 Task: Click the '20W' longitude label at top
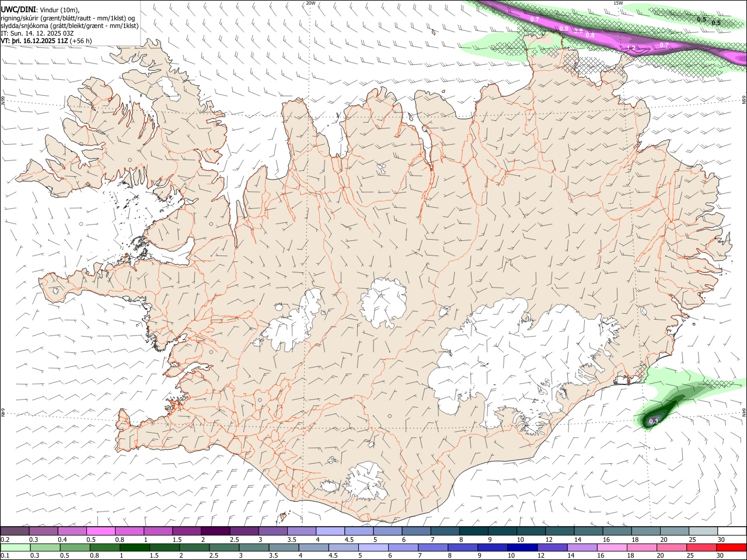pos(310,3)
